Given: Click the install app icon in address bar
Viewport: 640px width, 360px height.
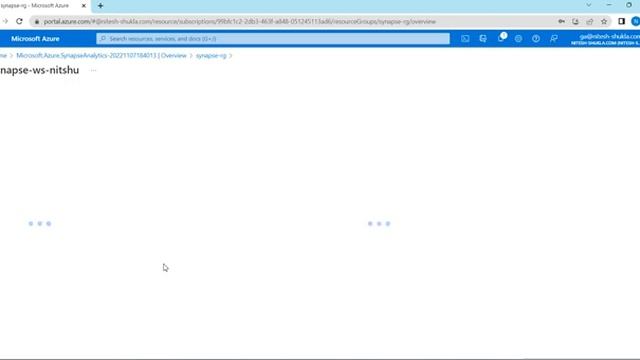Looking at the screenshot, I should pyautogui.click(x=576, y=21).
